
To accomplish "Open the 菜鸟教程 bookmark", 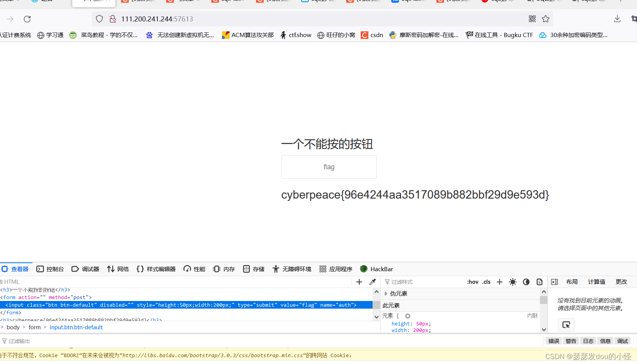I will tap(103, 35).
